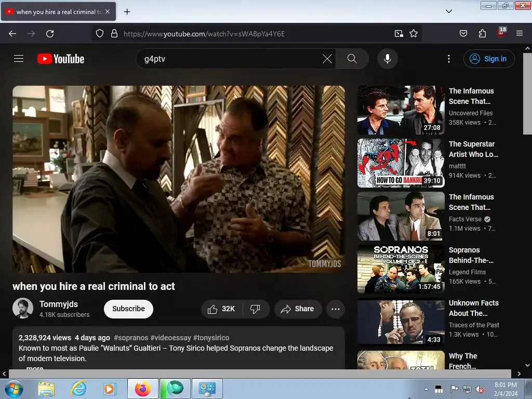Image resolution: width=532 pixels, height=399 pixels.
Task: Click the padlock site security icon
Action: click(x=114, y=33)
